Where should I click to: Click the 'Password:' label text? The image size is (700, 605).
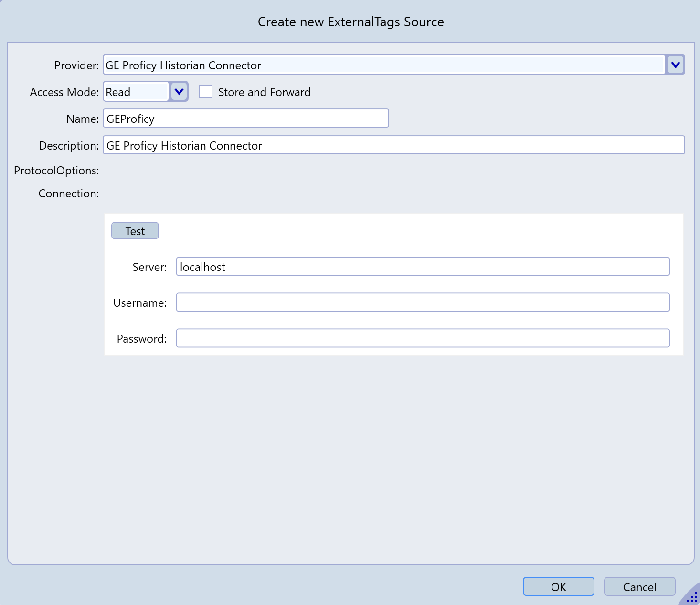click(141, 339)
